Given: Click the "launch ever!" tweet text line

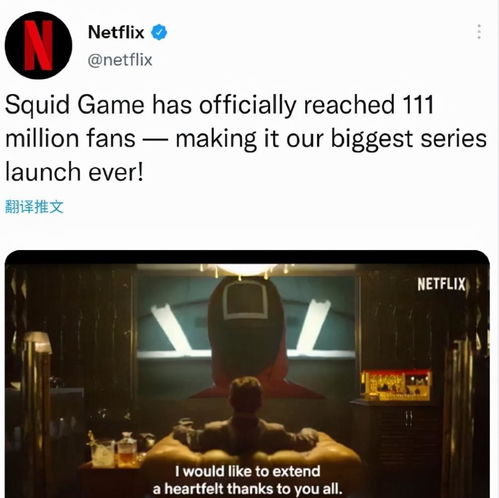Looking at the screenshot, I should pos(74,172).
